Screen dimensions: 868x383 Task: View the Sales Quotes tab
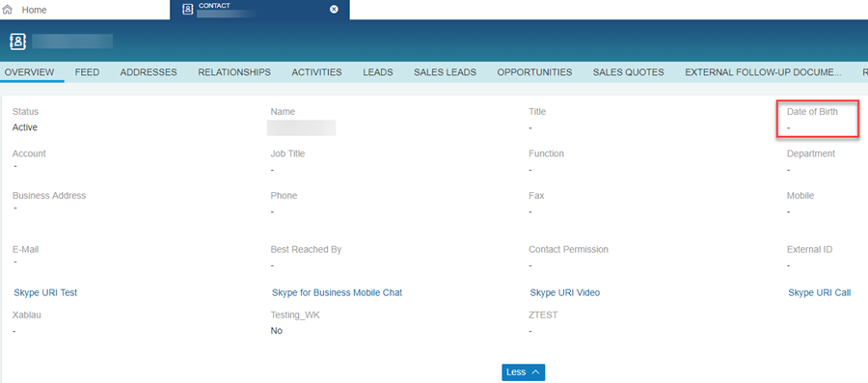[628, 72]
